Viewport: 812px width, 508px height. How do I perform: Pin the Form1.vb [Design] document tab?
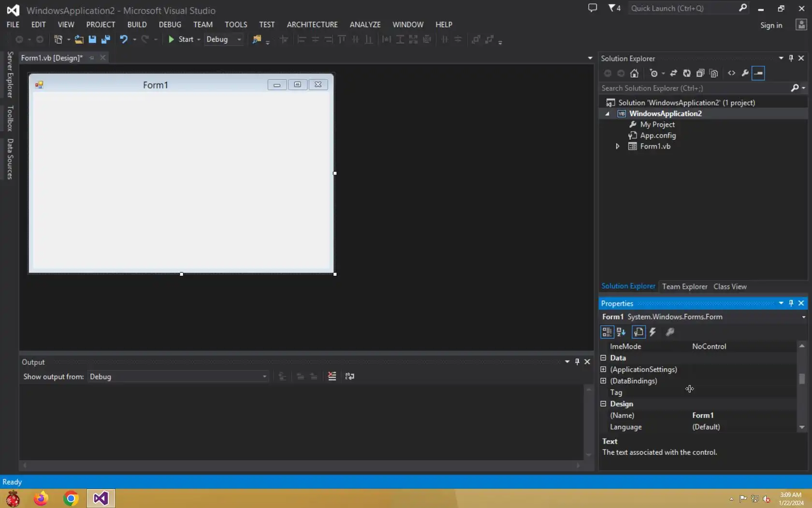pos(91,58)
